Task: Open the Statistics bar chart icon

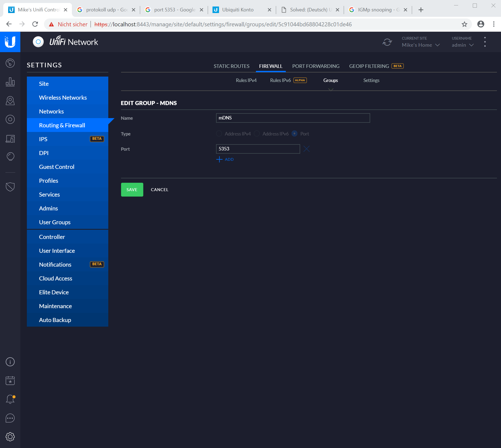Action: pyautogui.click(x=10, y=82)
